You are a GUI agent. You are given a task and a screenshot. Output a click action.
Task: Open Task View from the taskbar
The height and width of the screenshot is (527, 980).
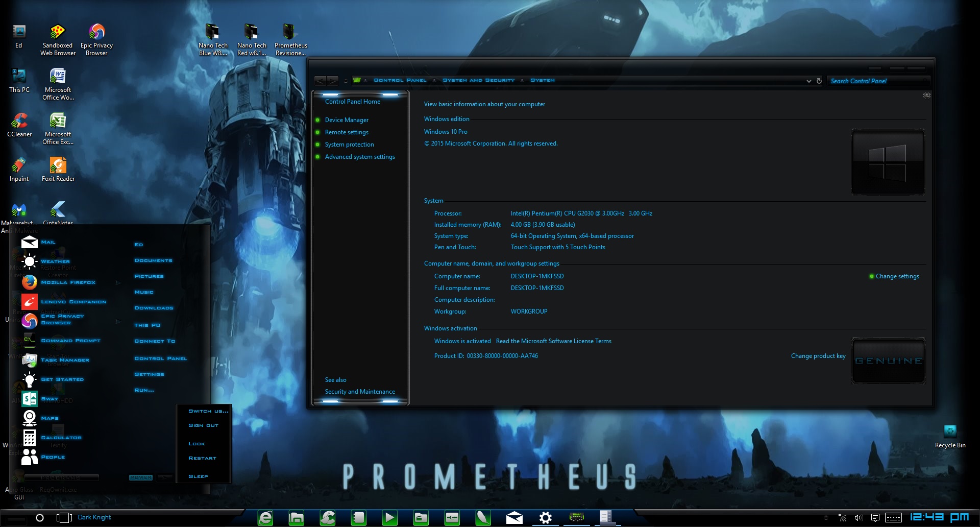[64, 517]
